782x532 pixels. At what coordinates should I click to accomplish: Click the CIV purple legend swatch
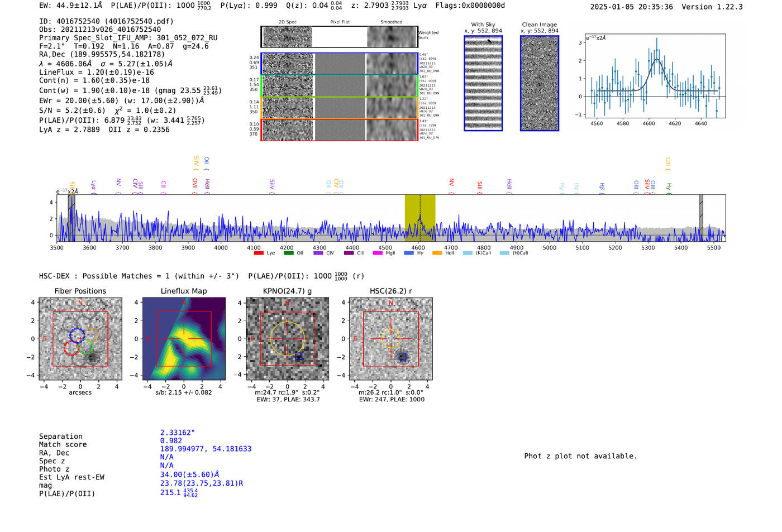[x=318, y=253]
